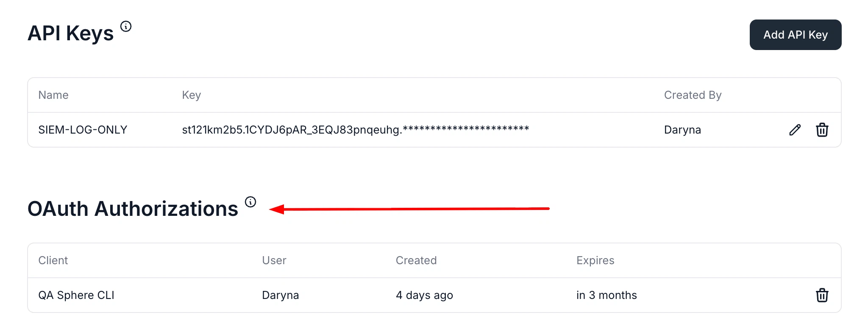
Task: Click the Created By column header
Action: [x=693, y=95]
